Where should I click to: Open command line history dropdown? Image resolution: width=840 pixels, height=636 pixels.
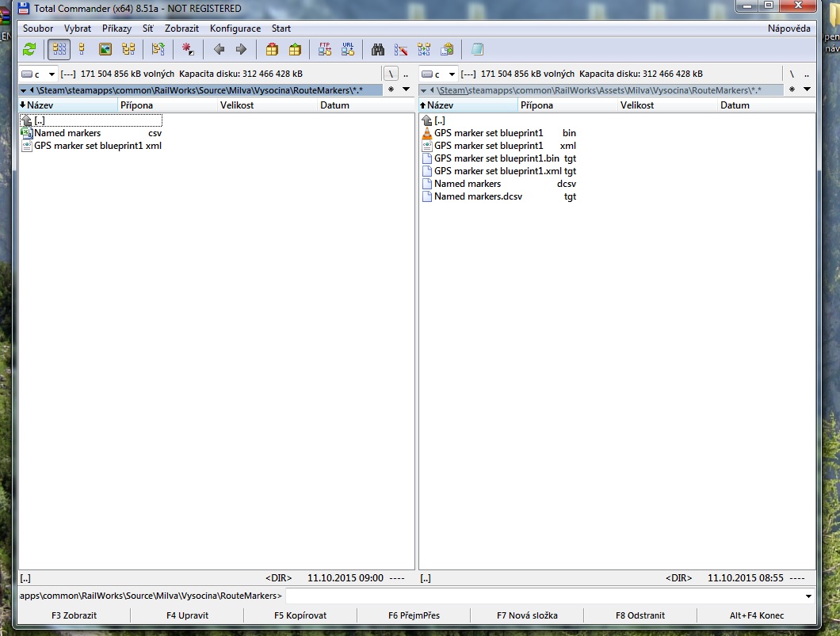[x=808, y=596]
